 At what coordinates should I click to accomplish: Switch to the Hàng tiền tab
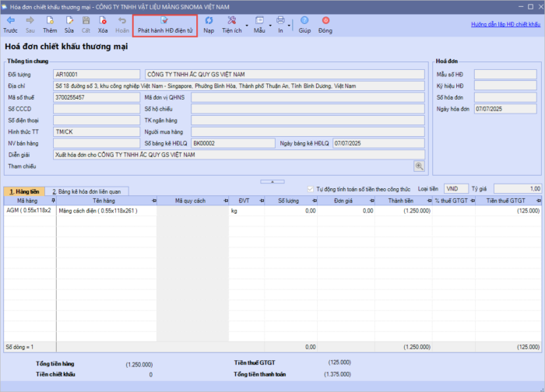coord(23,190)
